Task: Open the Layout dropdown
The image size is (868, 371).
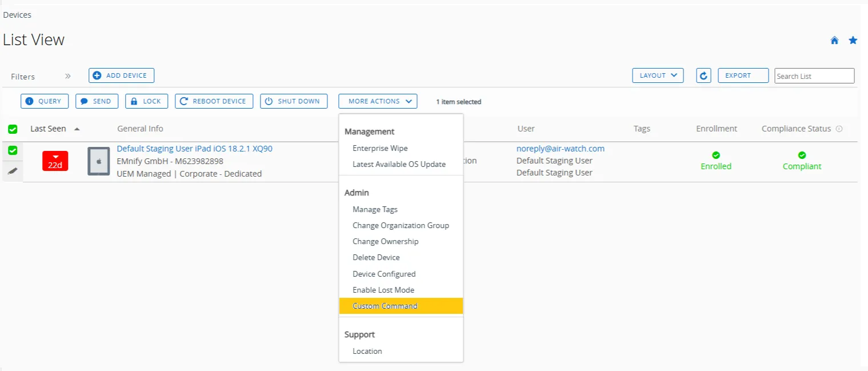Action: point(658,75)
